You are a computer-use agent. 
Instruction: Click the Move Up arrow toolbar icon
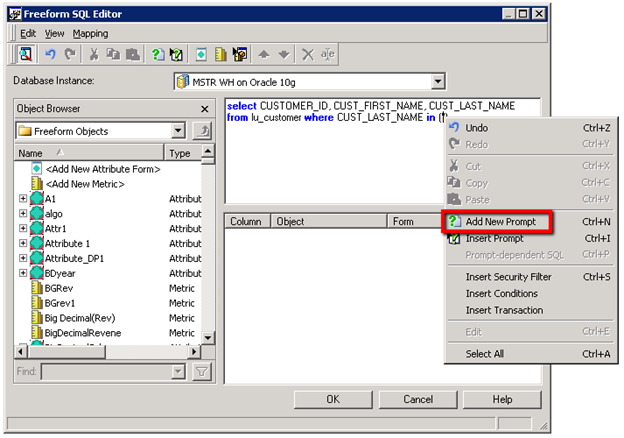click(x=264, y=55)
